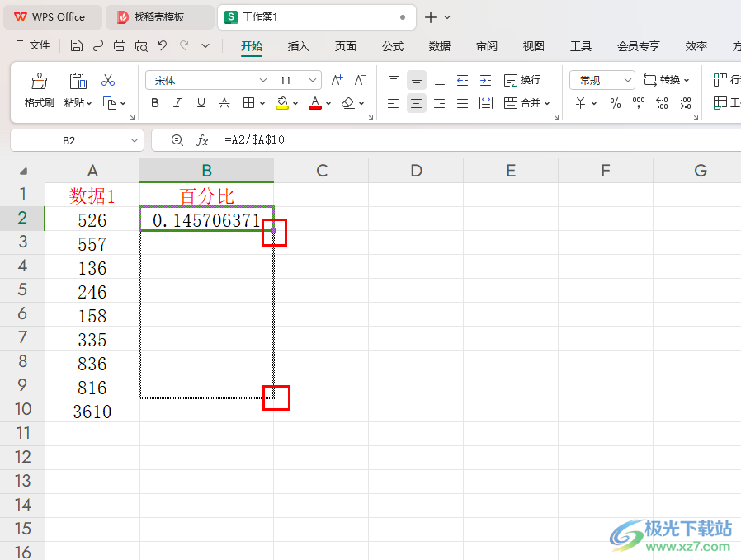Decrease decimal places
Viewport: 741px width, 560px height.
685,103
